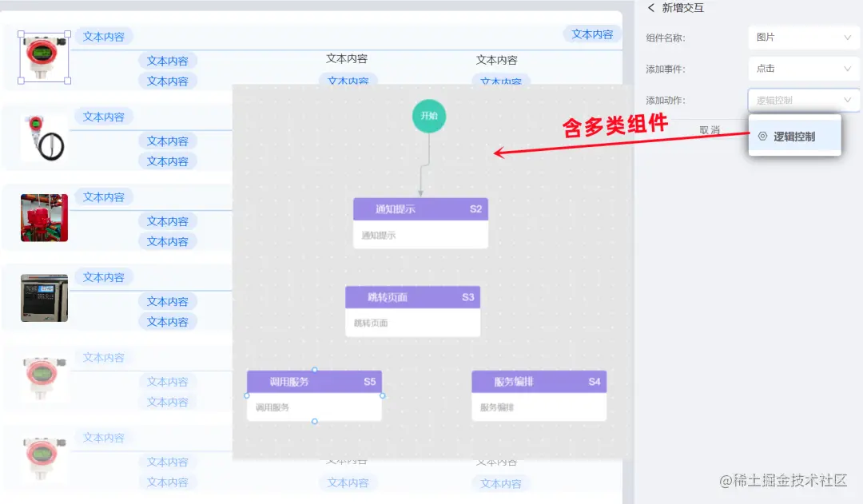Select the red pressure sensor image at top
The image size is (863, 504).
42,57
